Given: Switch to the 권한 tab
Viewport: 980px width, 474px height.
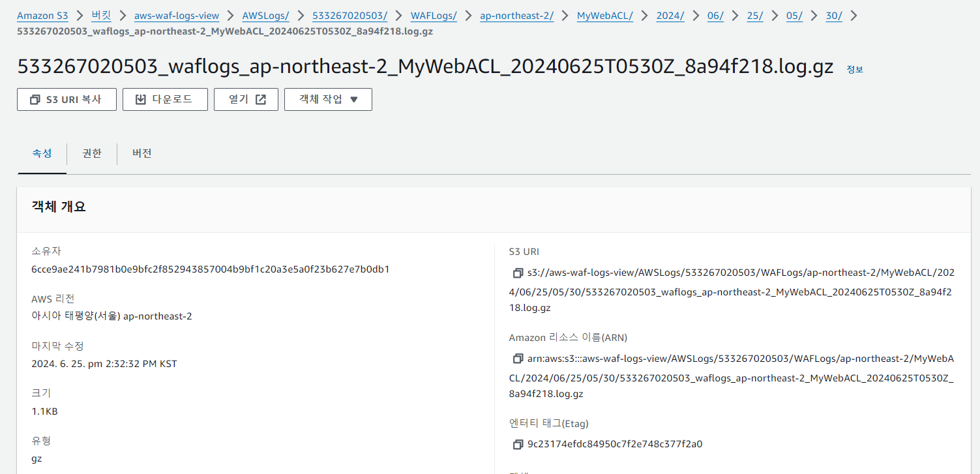Looking at the screenshot, I should [x=92, y=154].
